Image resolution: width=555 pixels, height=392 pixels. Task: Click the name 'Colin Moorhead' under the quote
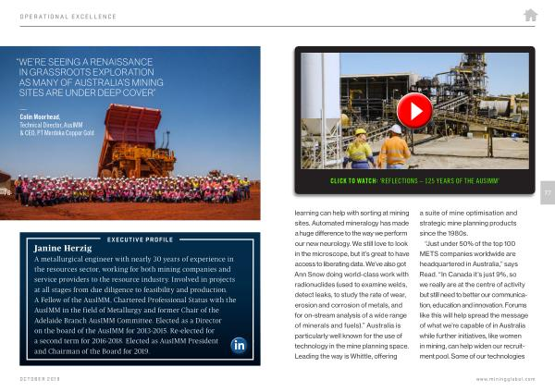click(x=40, y=116)
